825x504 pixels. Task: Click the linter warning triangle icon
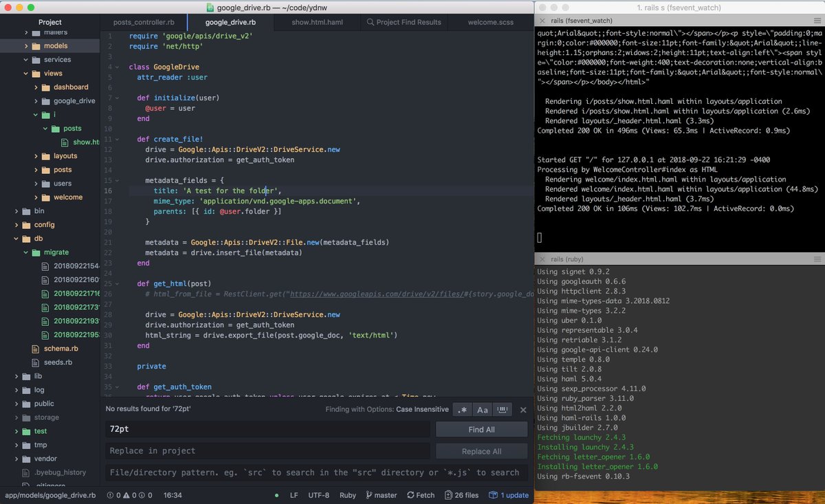tap(128, 495)
